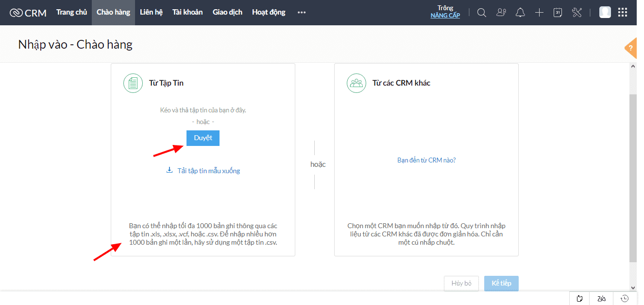Click the notifications bell icon
Viewport: 644px width, 305px height.
[x=520, y=13]
